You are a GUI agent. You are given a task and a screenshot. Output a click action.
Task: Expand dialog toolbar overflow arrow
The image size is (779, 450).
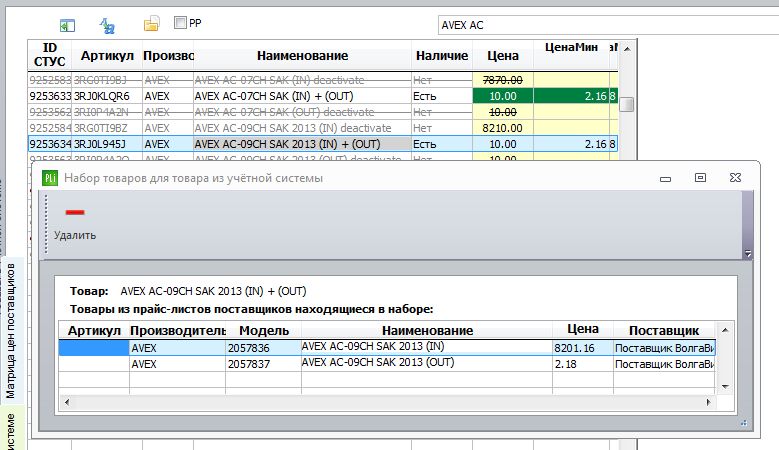(748, 254)
